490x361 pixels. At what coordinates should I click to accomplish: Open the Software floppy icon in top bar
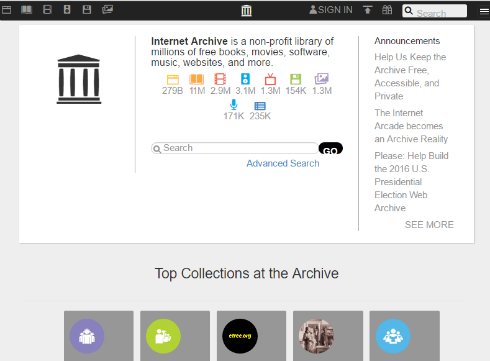tap(87, 10)
